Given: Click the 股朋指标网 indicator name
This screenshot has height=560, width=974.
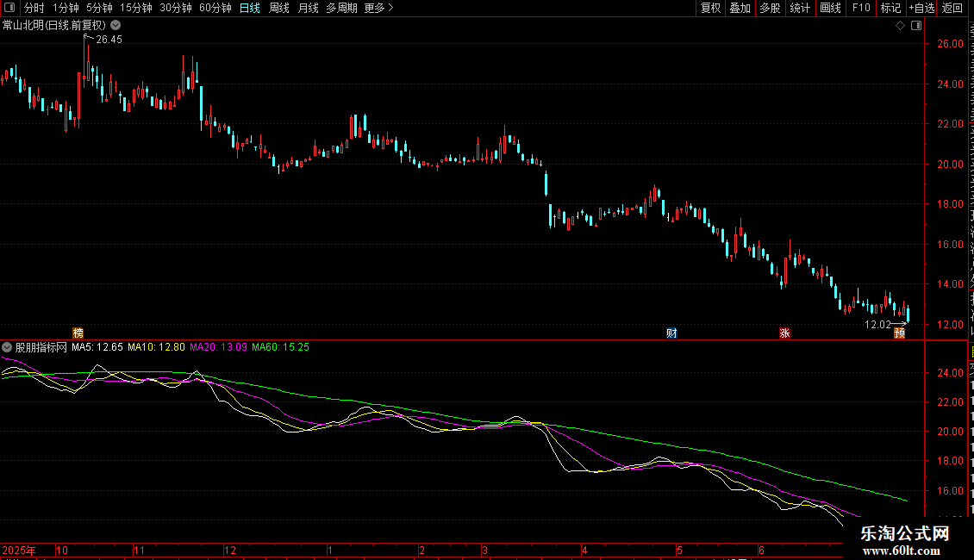Looking at the screenshot, I should 41,347.
